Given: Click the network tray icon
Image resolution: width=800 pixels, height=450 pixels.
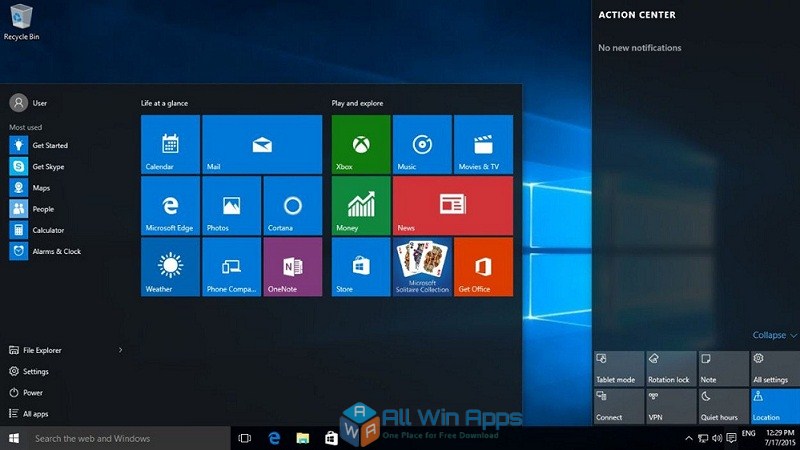Looking at the screenshot, I should pos(703,438).
